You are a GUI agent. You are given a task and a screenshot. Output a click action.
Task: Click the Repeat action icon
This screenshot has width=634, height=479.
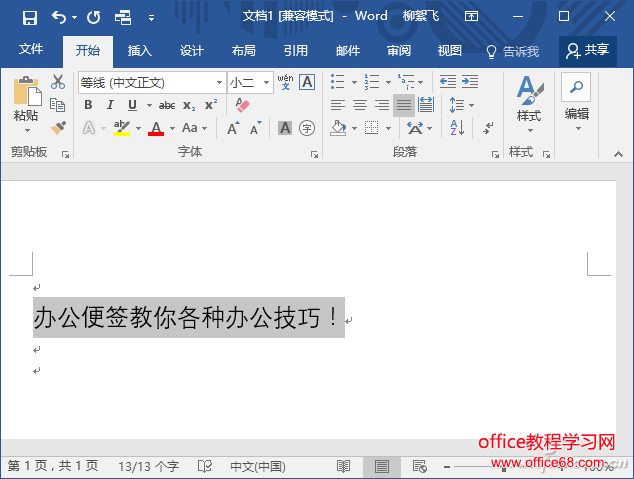click(93, 17)
